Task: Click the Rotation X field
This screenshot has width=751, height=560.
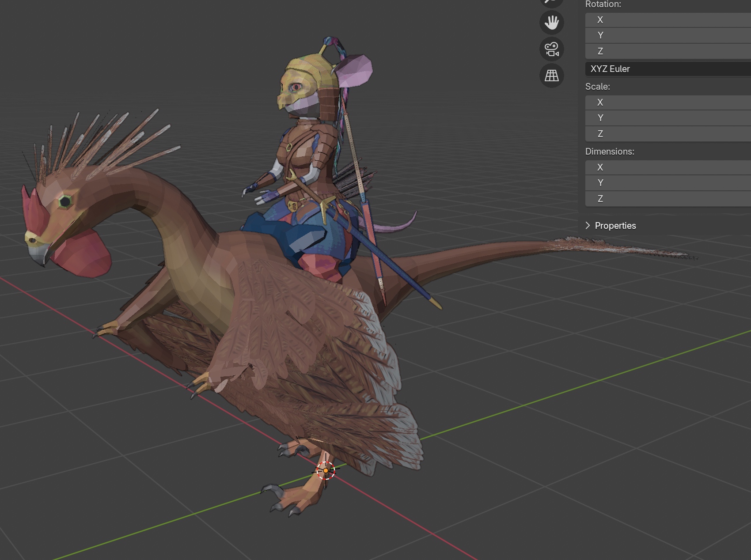Action: pyautogui.click(x=668, y=20)
